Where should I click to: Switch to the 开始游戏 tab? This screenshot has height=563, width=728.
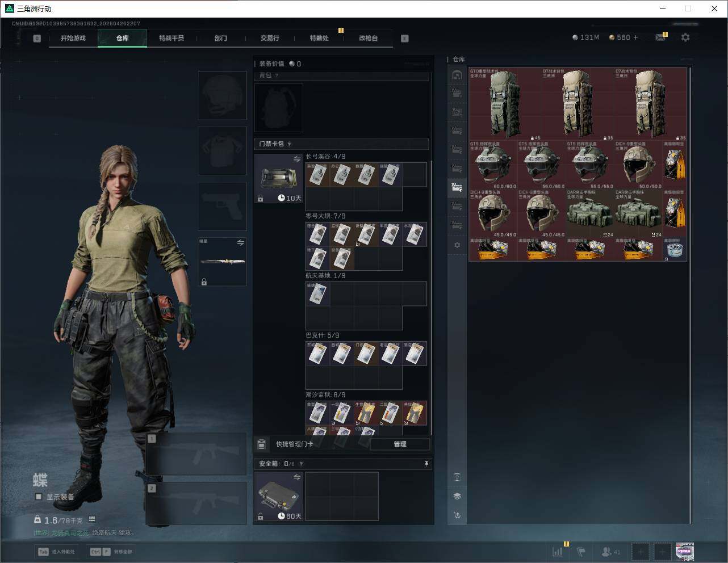tap(73, 38)
